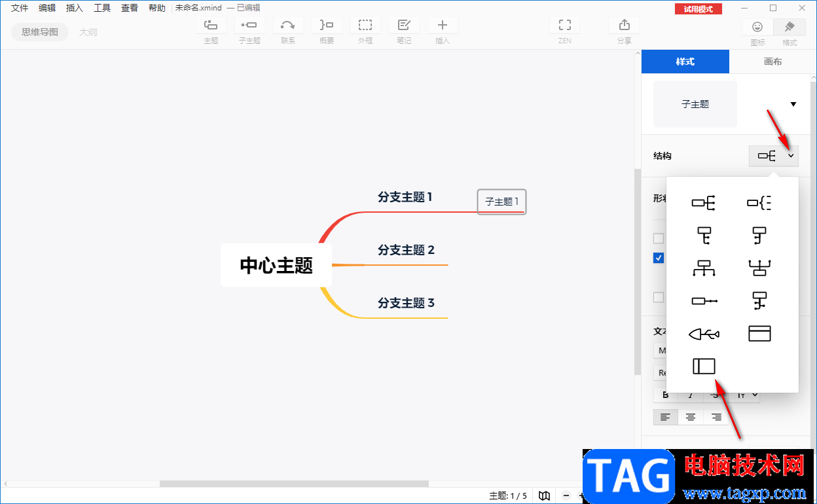Choose the tree chart right-branch structure
Screen dimensions: 817x504
pos(704,235)
